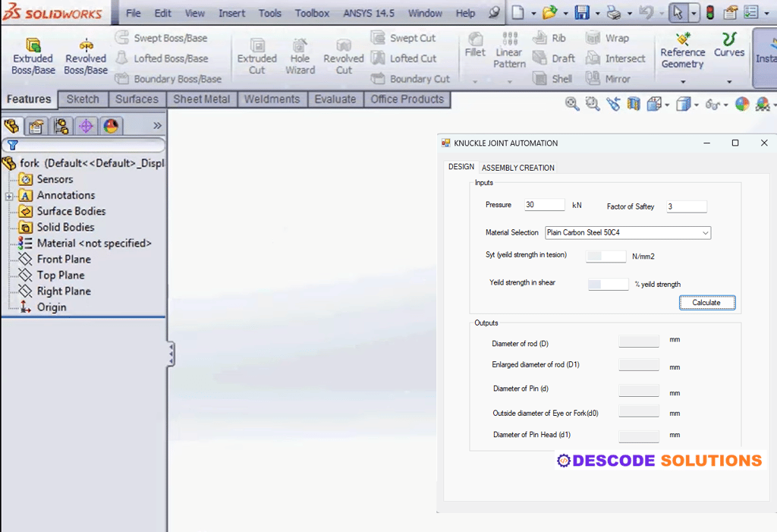Switch to the ASSEMBLY CREATION tab
The image size is (777, 532).
click(517, 168)
